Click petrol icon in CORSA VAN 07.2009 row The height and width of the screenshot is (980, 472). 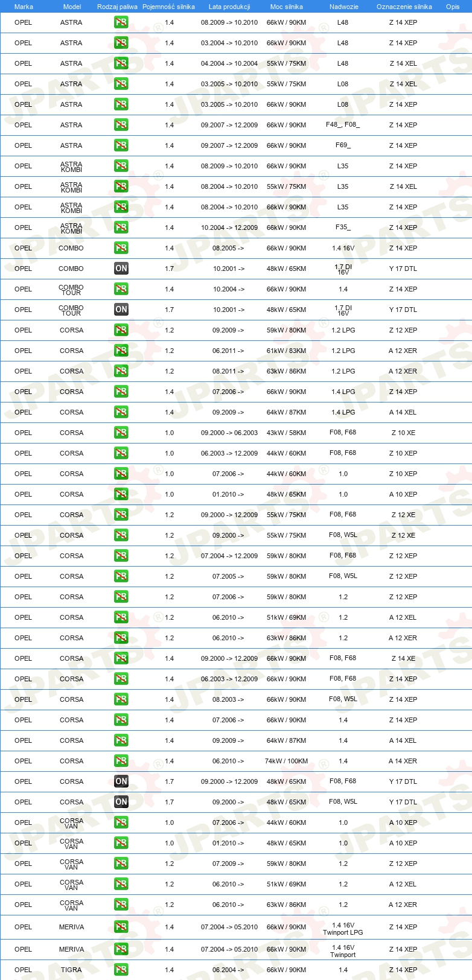coord(121,864)
